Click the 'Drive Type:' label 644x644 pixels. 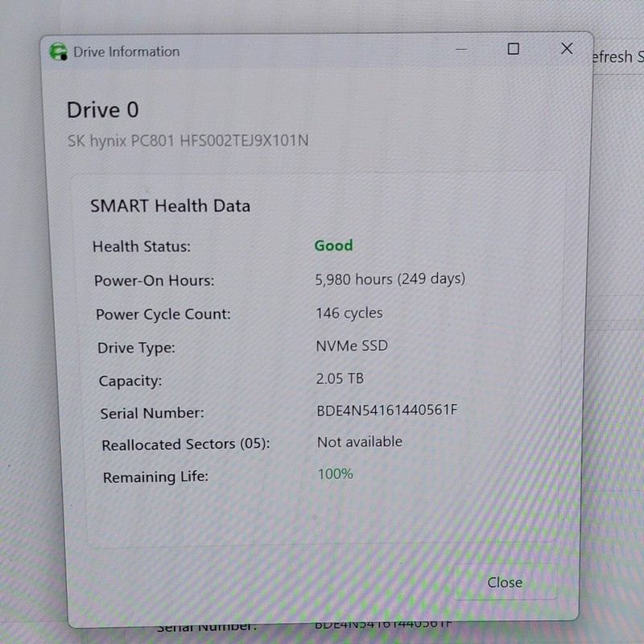(x=136, y=348)
